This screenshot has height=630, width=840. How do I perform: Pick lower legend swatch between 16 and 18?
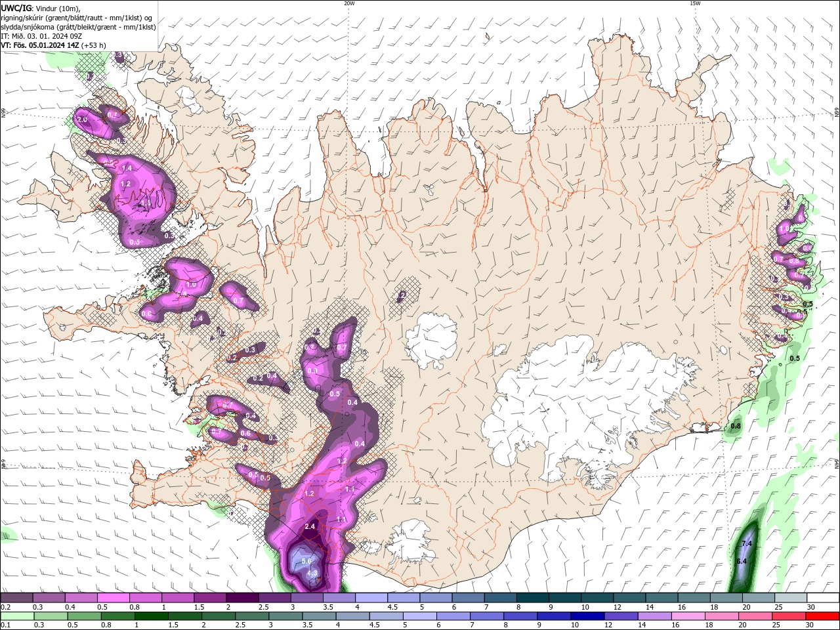point(689,616)
